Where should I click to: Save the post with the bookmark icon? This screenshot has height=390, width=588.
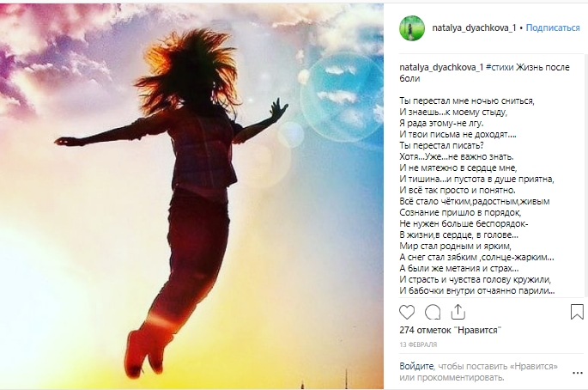tap(577, 312)
